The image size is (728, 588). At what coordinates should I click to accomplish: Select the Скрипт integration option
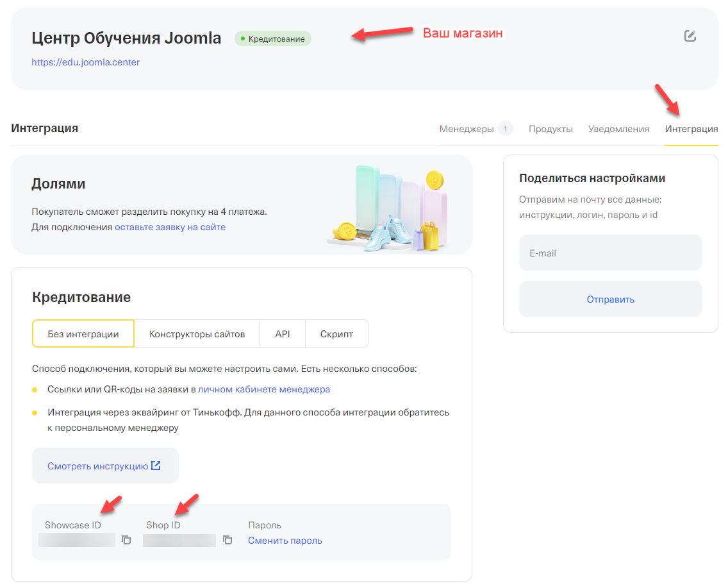(336, 333)
